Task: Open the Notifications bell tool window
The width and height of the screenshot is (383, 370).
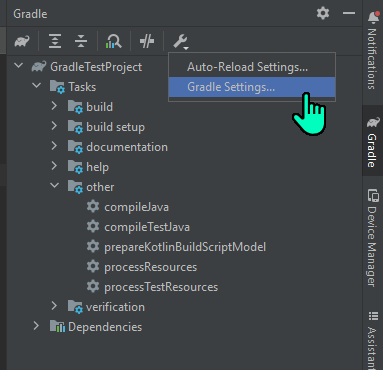Action: point(373,50)
